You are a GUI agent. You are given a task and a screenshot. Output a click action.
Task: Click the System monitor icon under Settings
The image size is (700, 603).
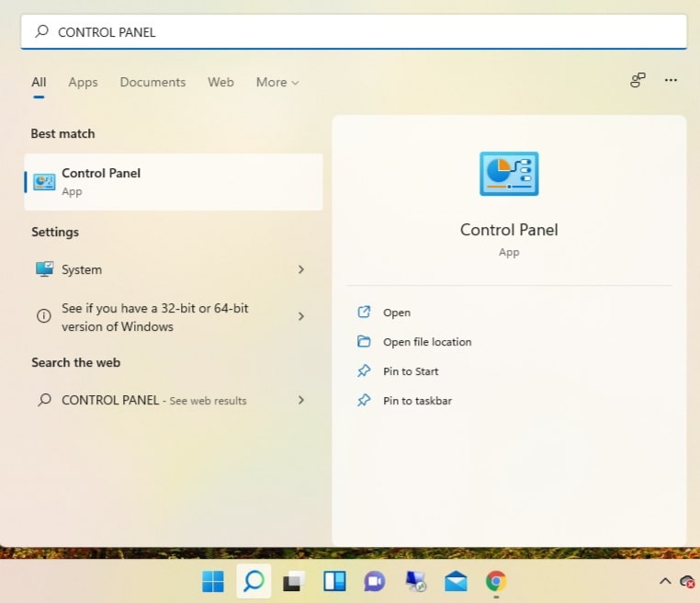pyautogui.click(x=44, y=269)
